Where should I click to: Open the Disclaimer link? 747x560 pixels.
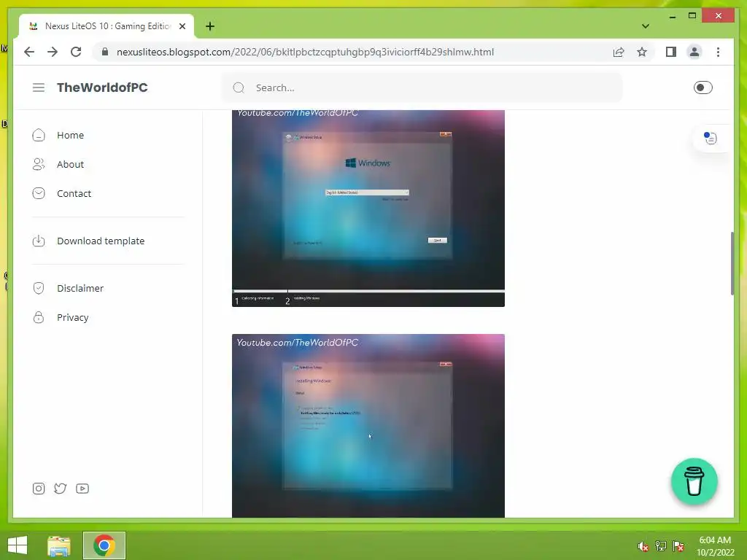tap(80, 288)
